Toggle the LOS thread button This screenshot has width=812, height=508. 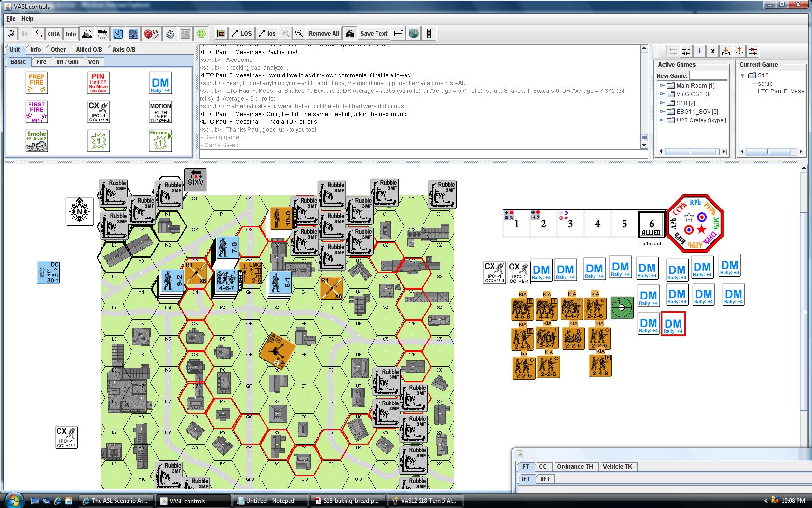point(241,33)
